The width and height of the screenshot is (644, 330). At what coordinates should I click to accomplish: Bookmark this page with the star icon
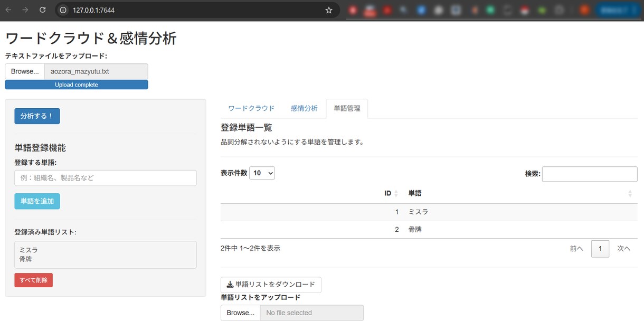pos(329,10)
